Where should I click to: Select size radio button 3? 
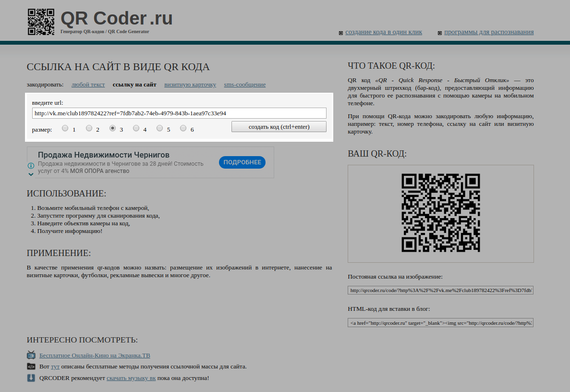pos(113,128)
